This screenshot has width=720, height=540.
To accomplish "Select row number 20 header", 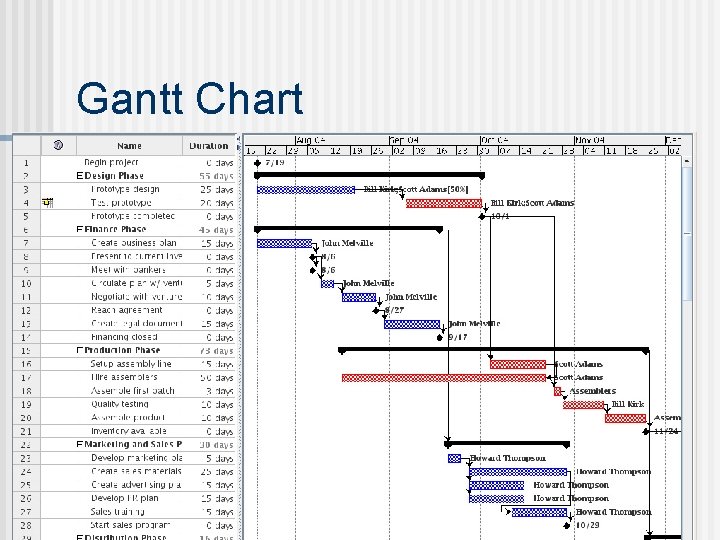I will [x=26, y=418].
